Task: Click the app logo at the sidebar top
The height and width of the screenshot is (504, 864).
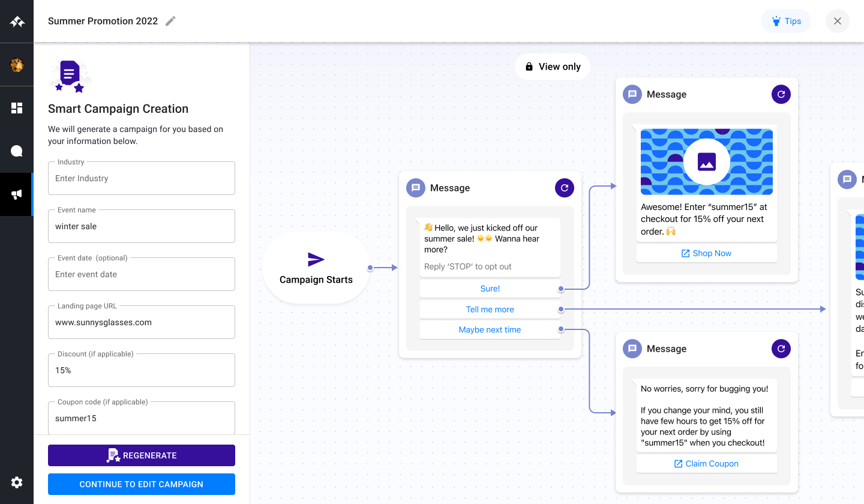Action: coord(16,20)
